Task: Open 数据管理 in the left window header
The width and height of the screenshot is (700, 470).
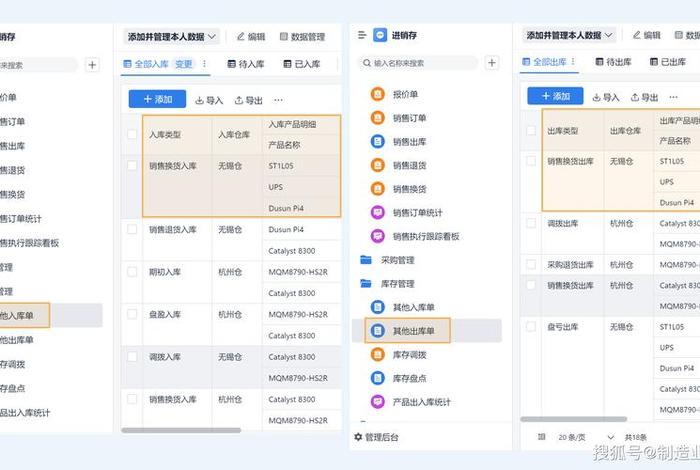Action: click(x=302, y=37)
